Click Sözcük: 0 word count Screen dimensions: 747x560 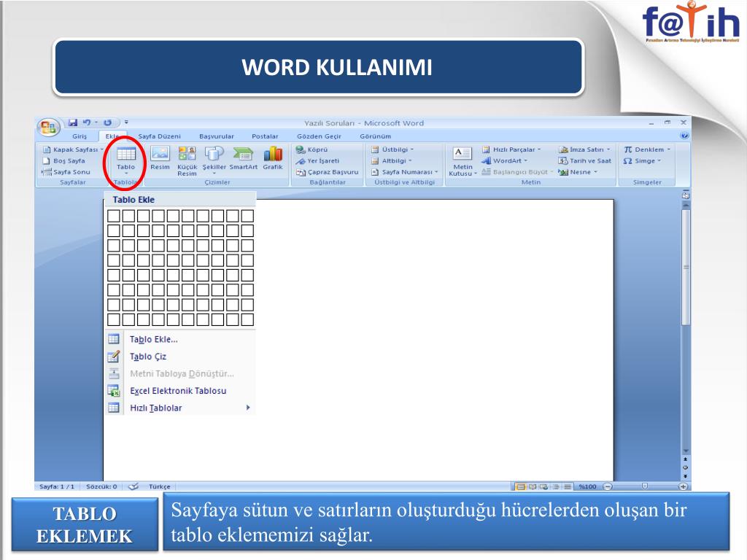[x=101, y=486]
